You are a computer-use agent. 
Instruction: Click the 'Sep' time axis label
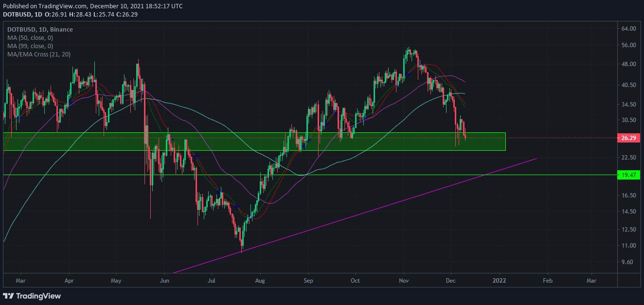(x=308, y=281)
